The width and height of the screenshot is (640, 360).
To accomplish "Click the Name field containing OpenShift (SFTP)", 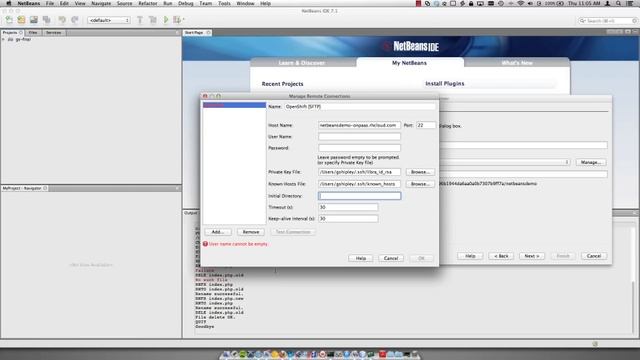I will pyautogui.click(x=360, y=107).
